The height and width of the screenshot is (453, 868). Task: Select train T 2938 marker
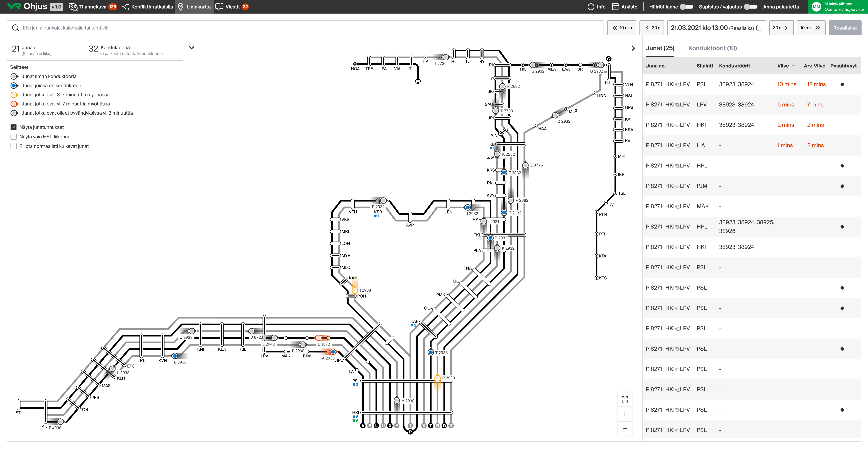coord(431,352)
